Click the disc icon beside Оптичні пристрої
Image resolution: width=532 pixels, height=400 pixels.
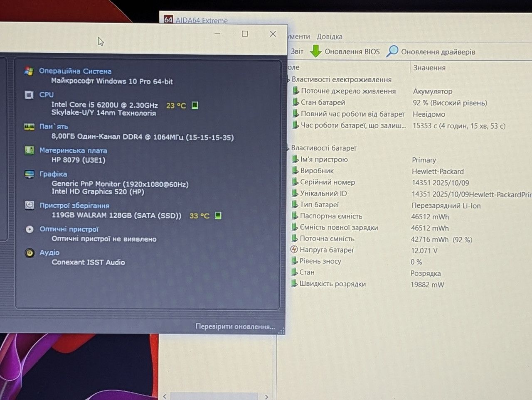(30, 229)
